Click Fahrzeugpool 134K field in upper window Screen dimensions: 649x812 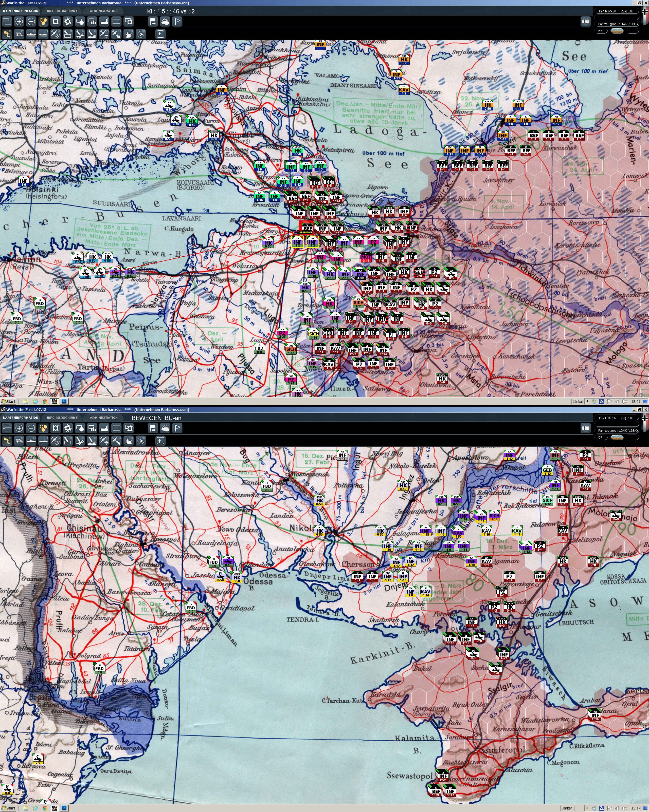[617, 24]
